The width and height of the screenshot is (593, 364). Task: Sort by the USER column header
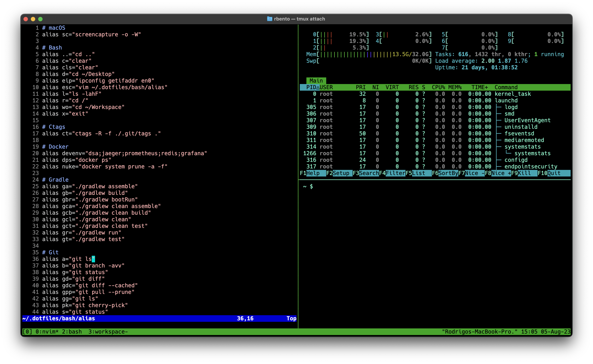(x=326, y=87)
